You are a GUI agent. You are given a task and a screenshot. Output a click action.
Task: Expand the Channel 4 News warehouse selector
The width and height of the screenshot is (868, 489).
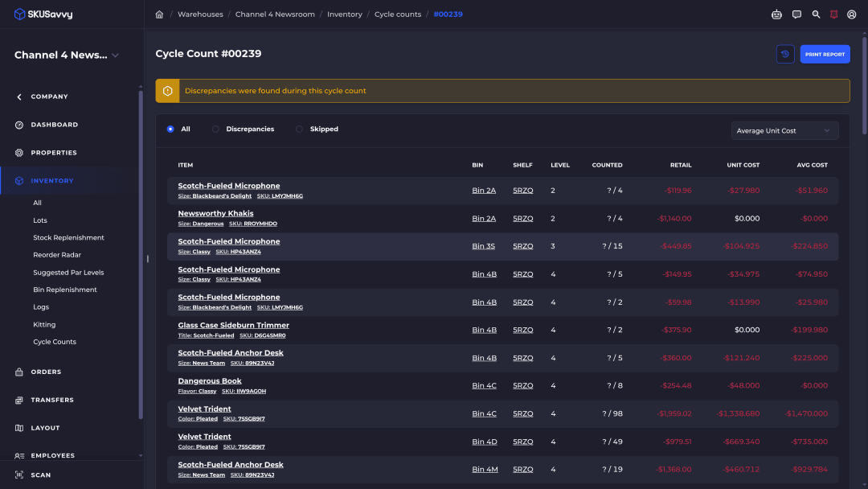(67, 55)
